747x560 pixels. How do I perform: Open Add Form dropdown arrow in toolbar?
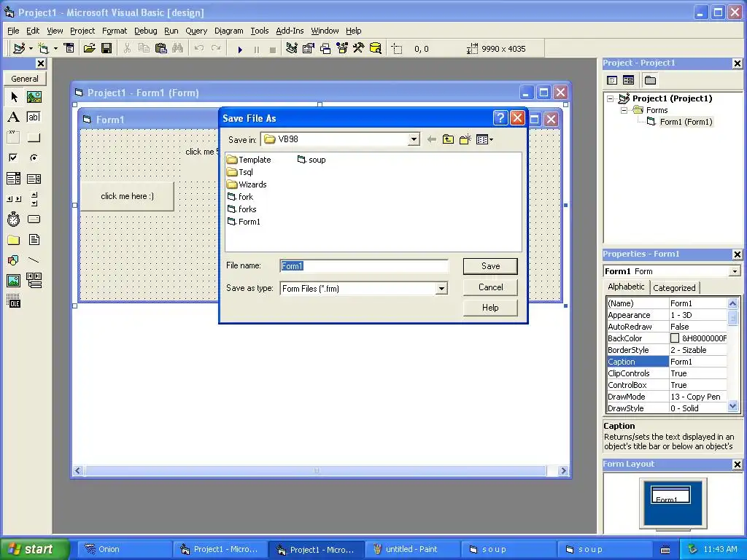click(x=55, y=49)
